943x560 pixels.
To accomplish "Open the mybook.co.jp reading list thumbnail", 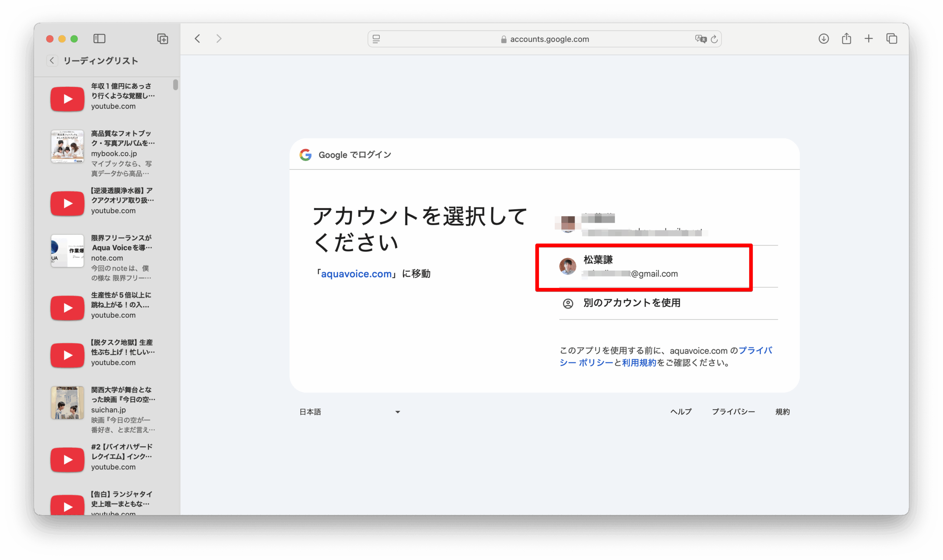I will [67, 147].
